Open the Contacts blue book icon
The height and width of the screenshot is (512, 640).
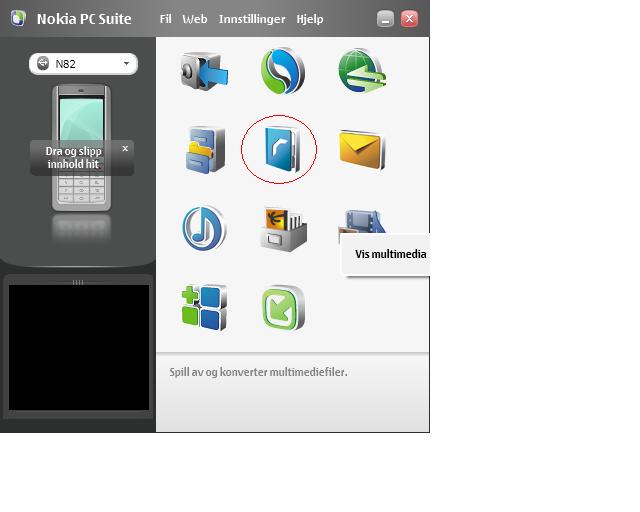(282, 149)
